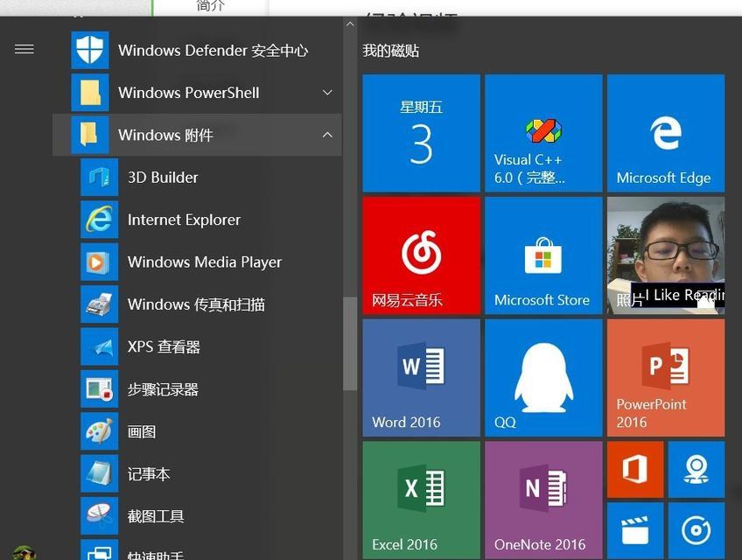Open the QQ penguin tile

(543, 378)
